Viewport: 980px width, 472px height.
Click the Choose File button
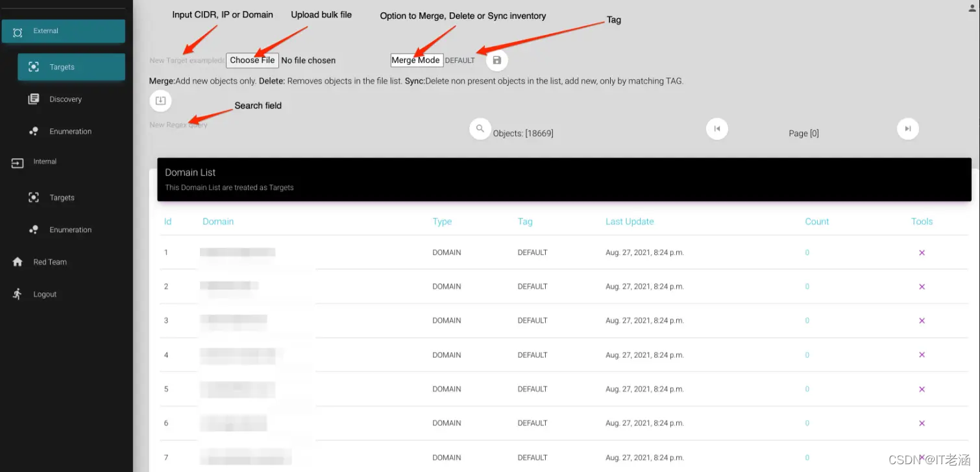point(252,60)
